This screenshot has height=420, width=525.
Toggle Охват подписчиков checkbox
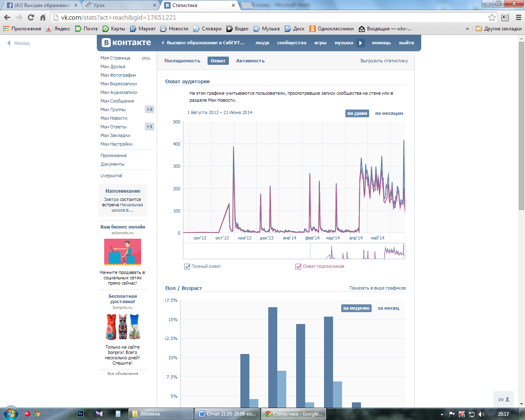[x=298, y=267]
